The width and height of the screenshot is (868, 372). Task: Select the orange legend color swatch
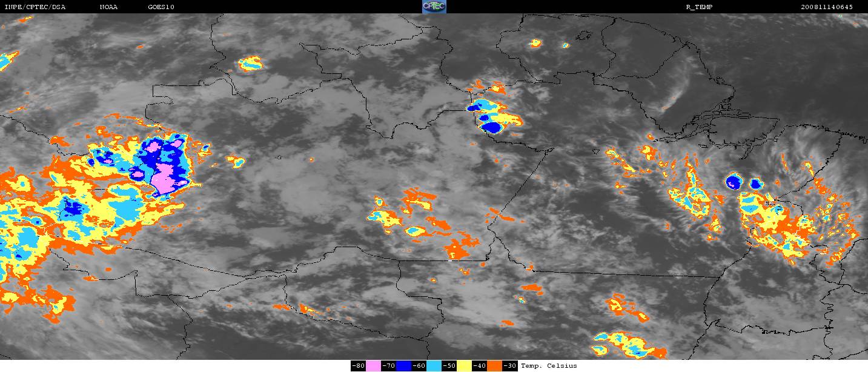coord(494,366)
